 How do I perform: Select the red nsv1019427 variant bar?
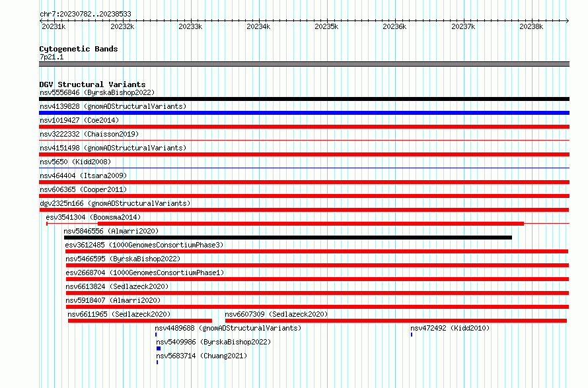click(304, 127)
